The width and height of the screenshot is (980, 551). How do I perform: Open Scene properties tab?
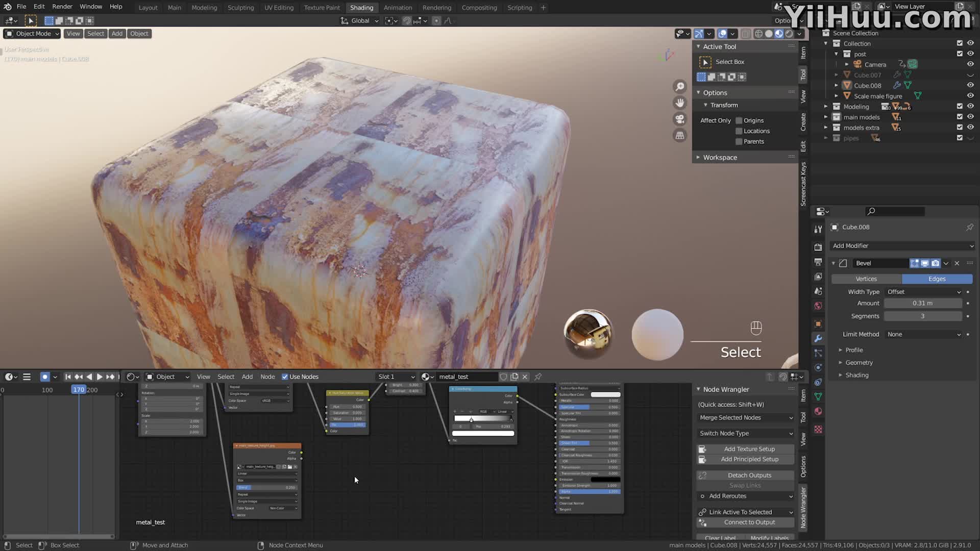click(x=818, y=291)
